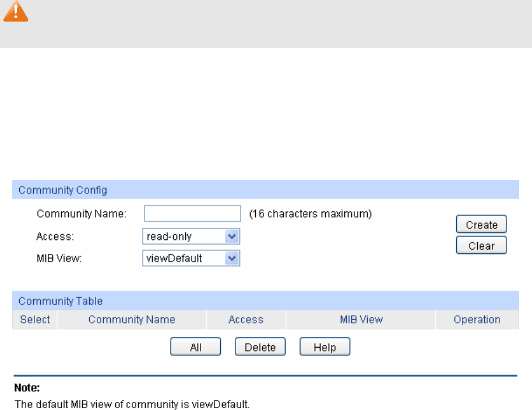
Task: Click the MIB View column header
Action: [x=361, y=320]
